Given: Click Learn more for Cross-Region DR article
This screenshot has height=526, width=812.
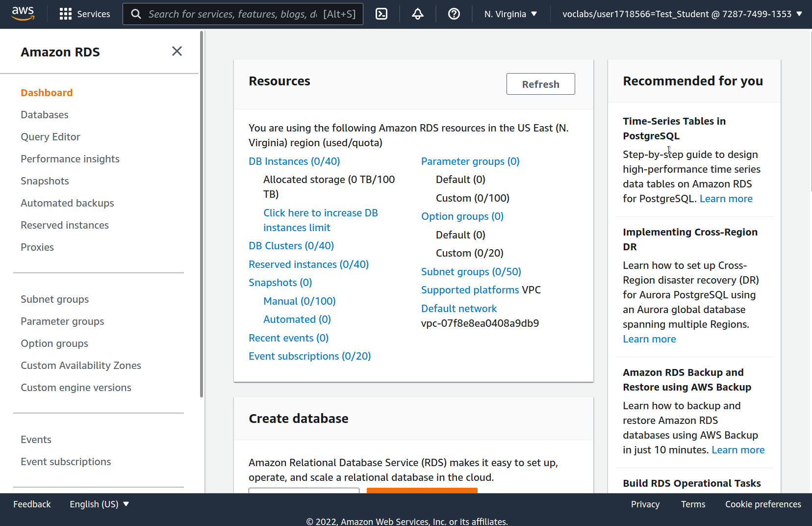Looking at the screenshot, I should [x=649, y=339].
